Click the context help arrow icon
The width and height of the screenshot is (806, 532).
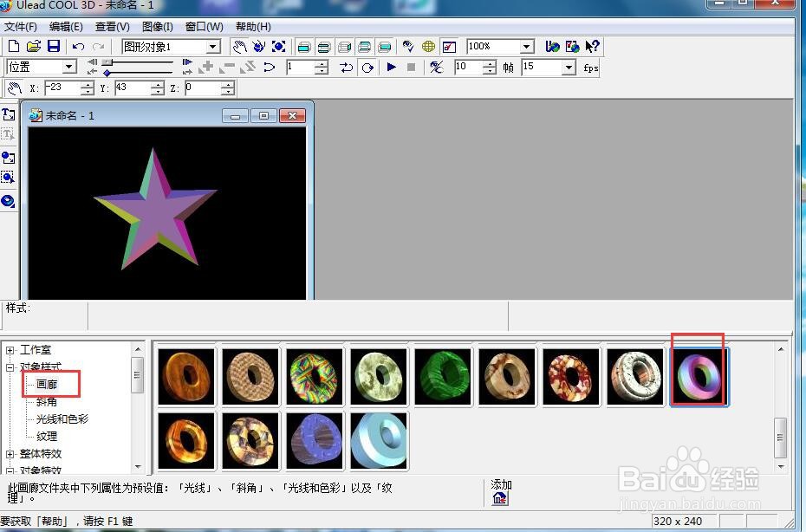[x=592, y=47]
